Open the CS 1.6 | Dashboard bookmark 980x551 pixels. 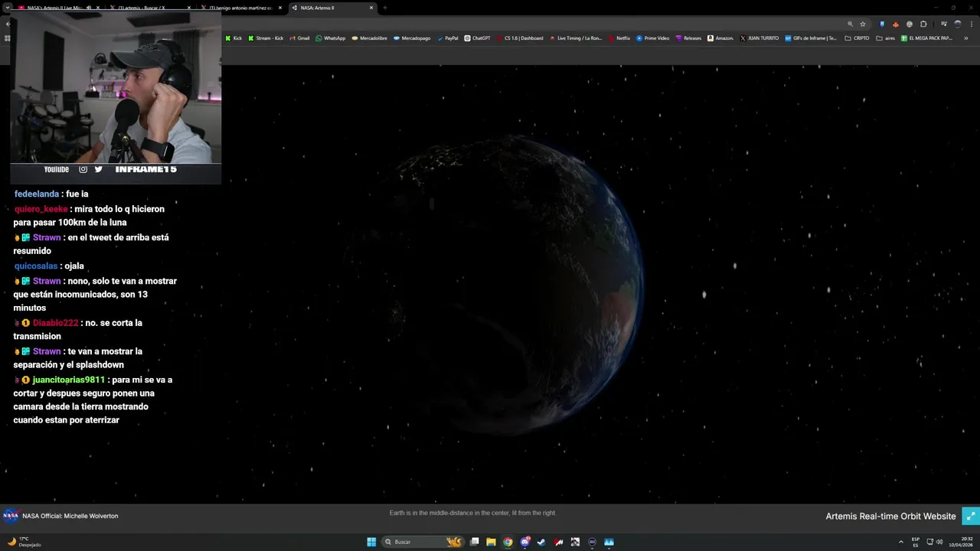[520, 38]
